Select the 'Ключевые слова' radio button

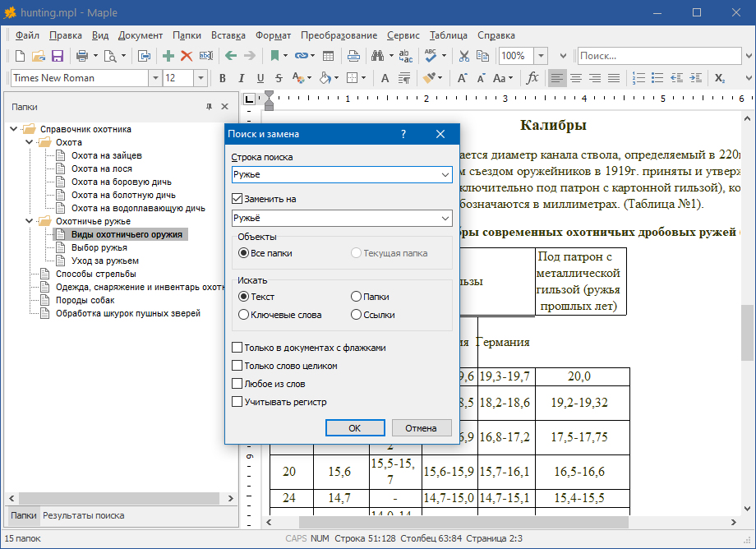pos(243,315)
